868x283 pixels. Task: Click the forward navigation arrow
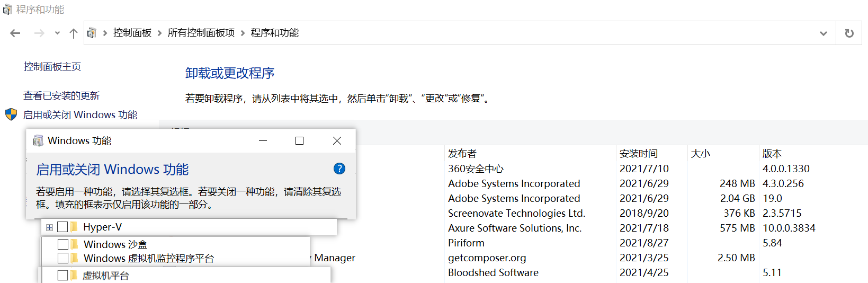[39, 33]
